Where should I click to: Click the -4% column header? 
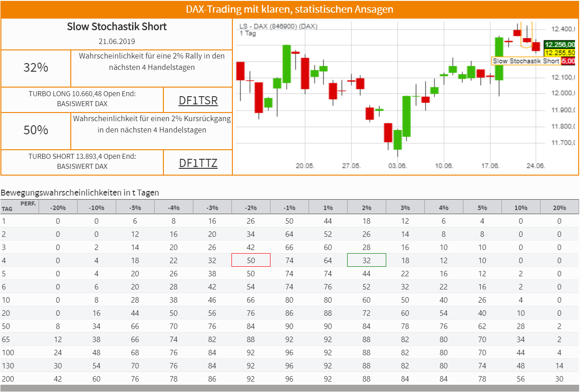point(174,208)
